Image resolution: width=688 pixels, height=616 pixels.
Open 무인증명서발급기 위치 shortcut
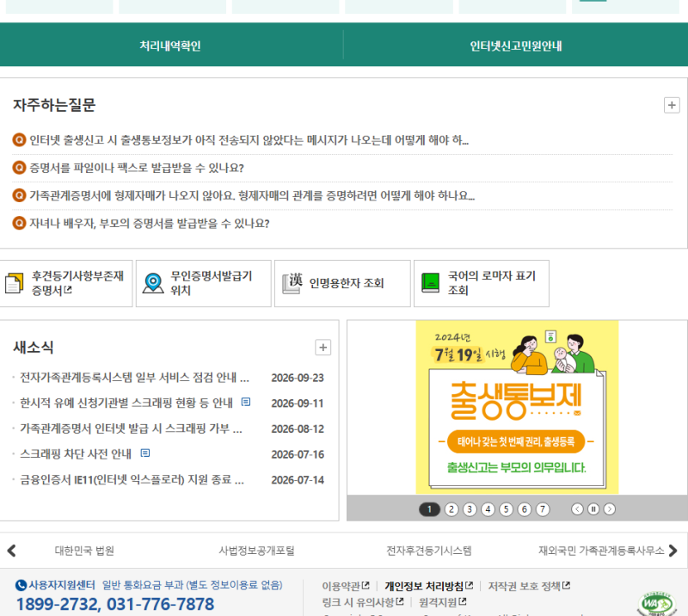(x=203, y=283)
